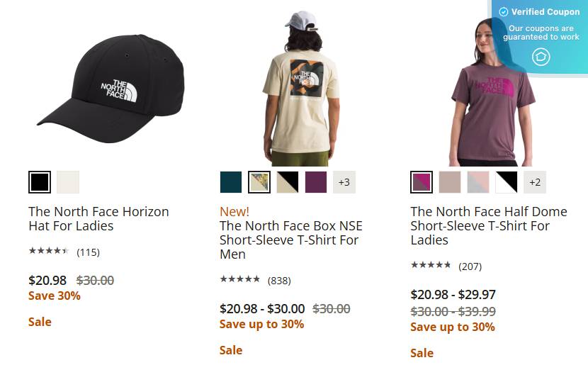Pick the camo print swatch for Box NSE shirt
The image size is (588, 365).
[x=259, y=182]
